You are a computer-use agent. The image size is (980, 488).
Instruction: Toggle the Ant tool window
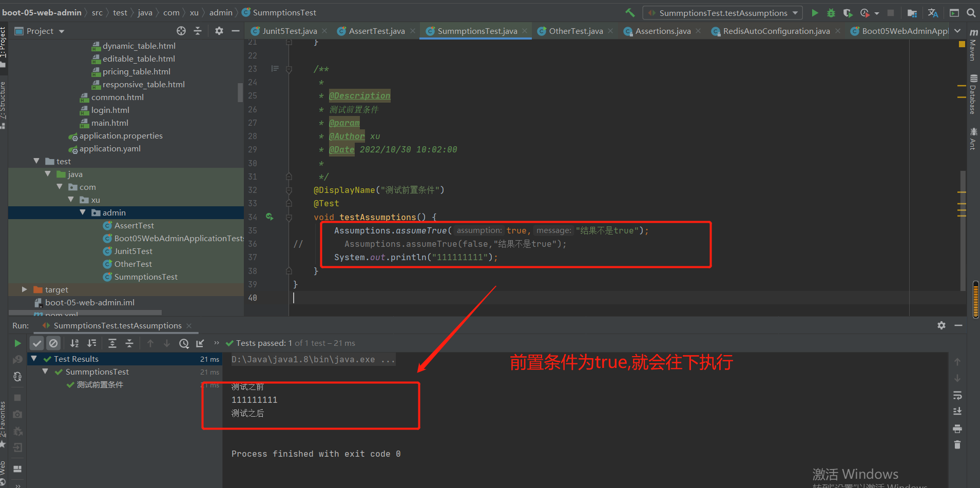coord(973,139)
